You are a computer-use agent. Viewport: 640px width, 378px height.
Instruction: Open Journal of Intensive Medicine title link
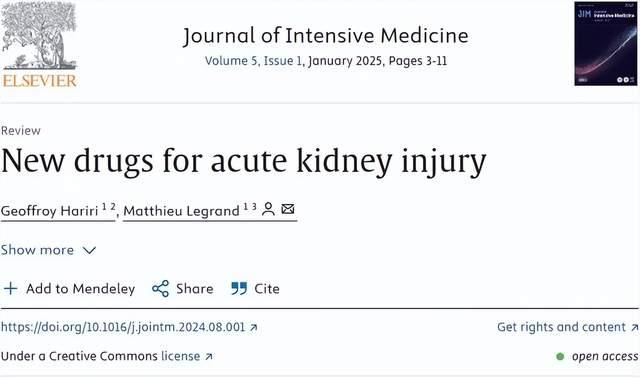[326, 36]
